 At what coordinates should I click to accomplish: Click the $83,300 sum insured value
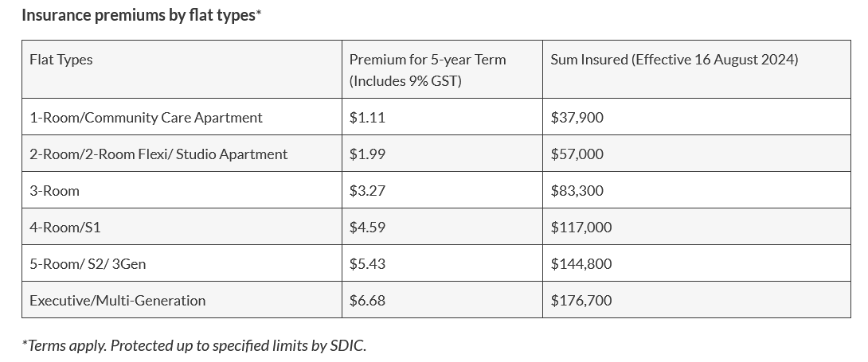577,191
